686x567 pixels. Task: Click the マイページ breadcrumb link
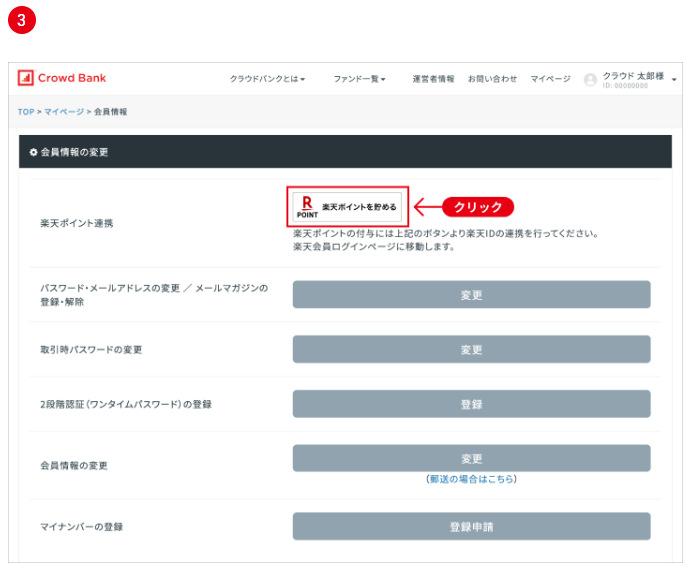pyautogui.click(x=64, y=111)
